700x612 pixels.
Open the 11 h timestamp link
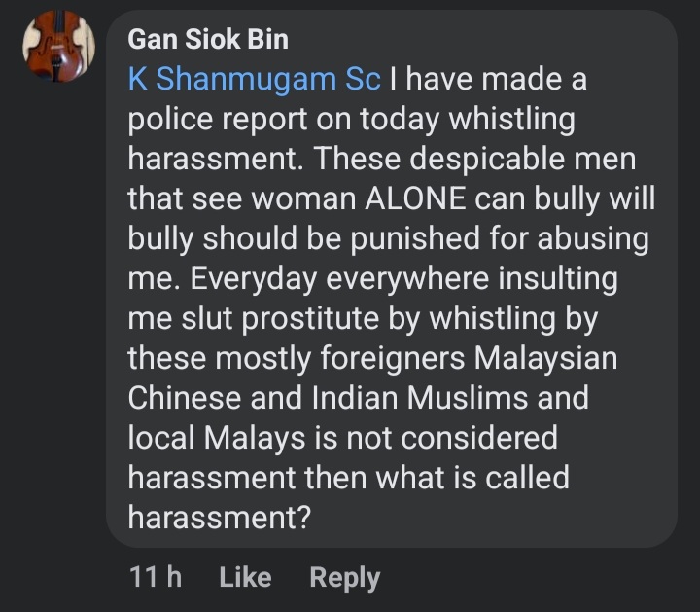pos(155,577)
